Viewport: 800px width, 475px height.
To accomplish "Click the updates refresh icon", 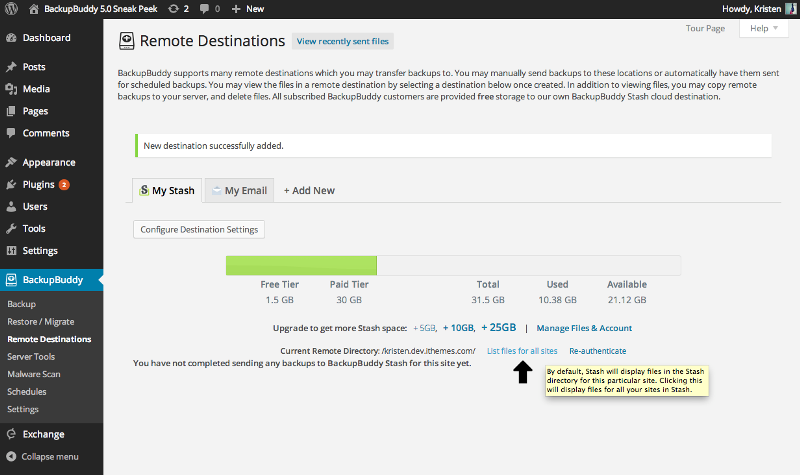I will [173, 9].
